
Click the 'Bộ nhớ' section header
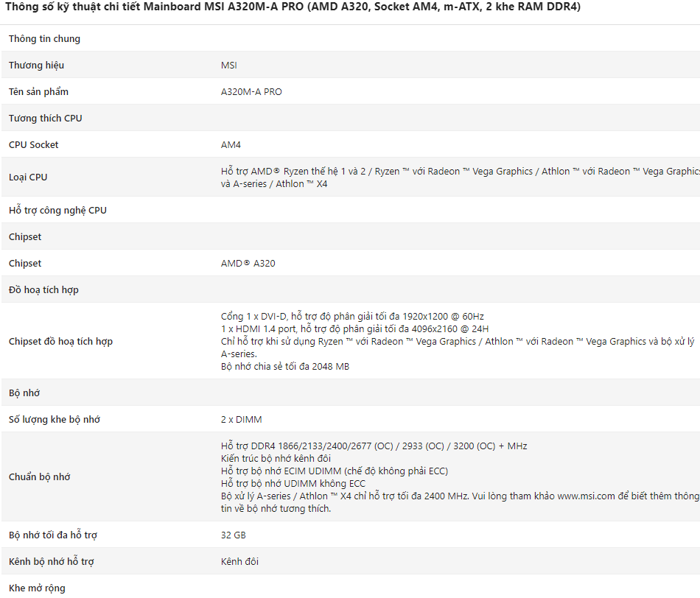[24, 393]
